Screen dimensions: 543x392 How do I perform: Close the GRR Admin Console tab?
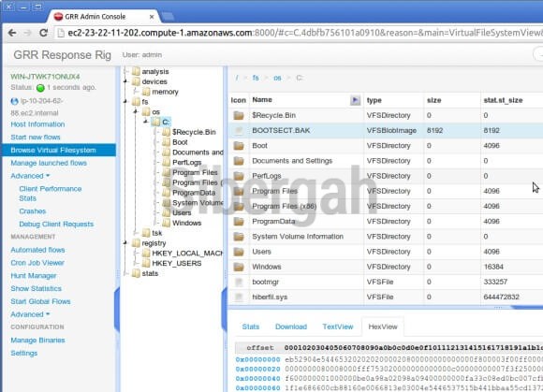(x=152, y=17)
